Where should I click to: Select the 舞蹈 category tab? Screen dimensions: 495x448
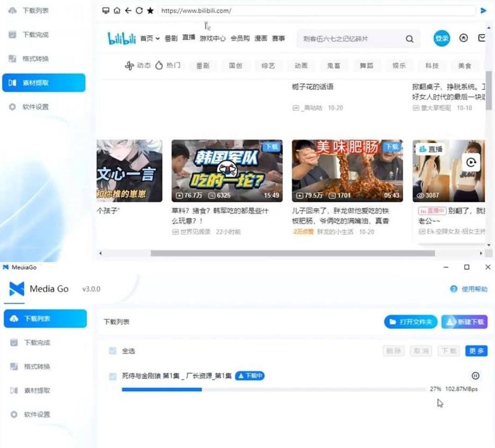[x=366, y=66]
